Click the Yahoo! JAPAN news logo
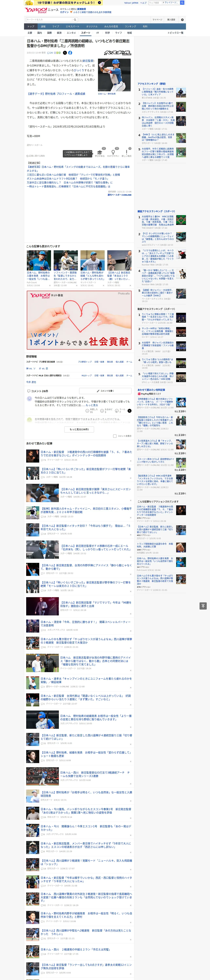Viewport: 210px width, 980px height. tap(42, 10)
